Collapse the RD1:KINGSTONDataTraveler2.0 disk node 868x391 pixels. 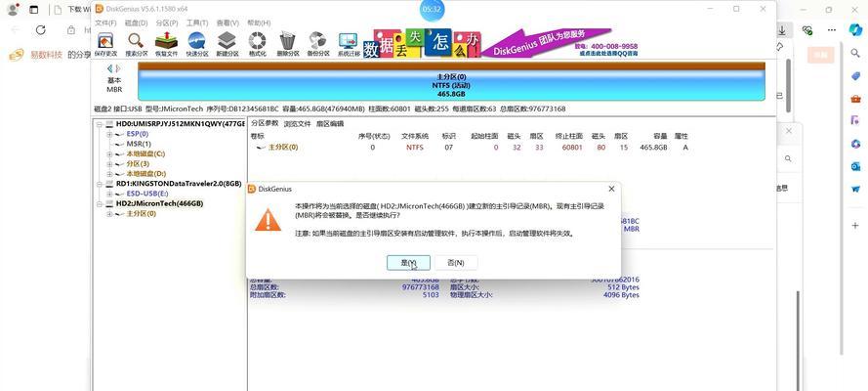click(x=100, y=184)
